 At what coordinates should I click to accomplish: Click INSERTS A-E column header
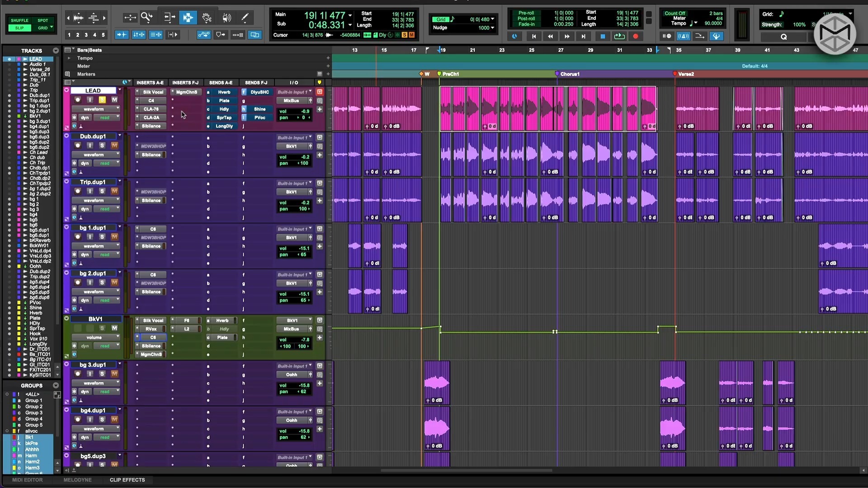(x=150, y=83)
